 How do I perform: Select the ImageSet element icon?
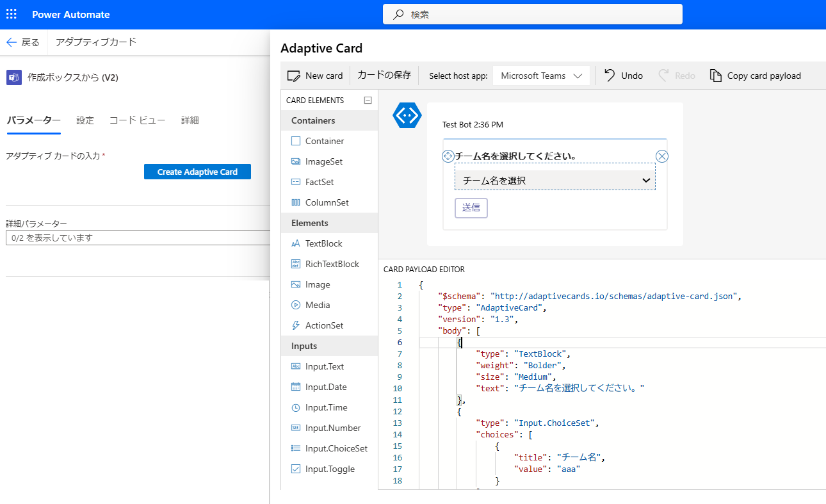point(296,161)
